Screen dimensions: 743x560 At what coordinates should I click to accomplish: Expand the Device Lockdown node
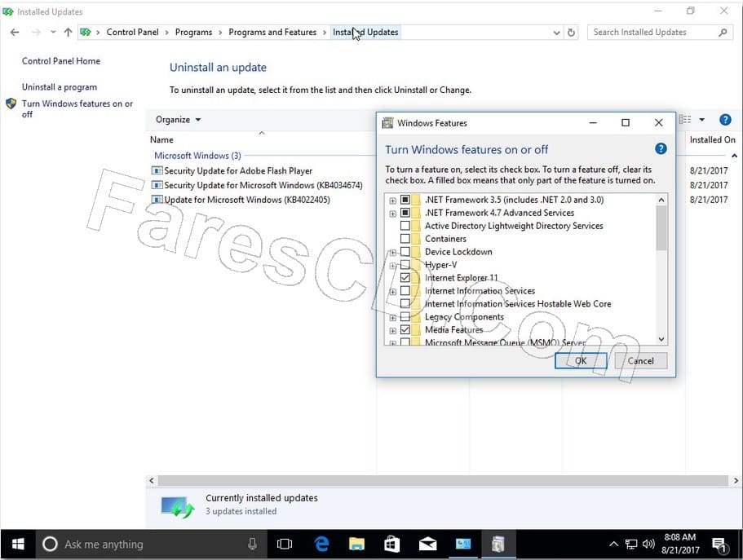(393, 253)
